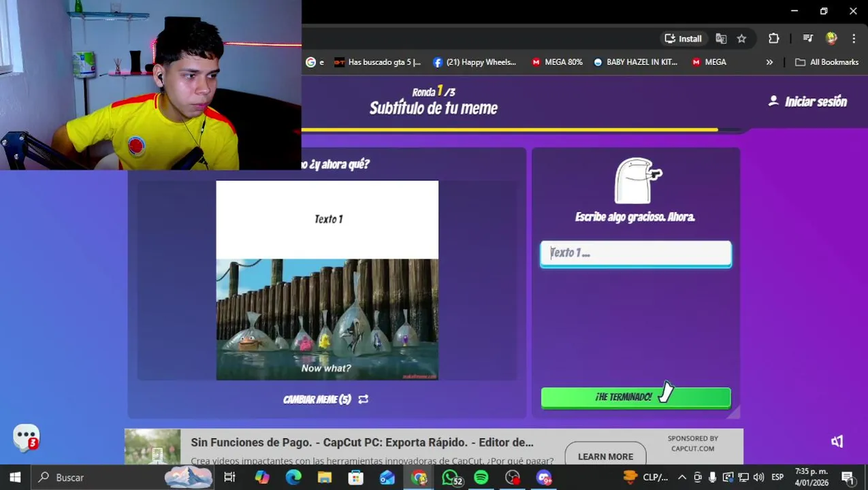Expand the hidden system tray icons arrow
This screenshot has width=868, height=490.
682,478
